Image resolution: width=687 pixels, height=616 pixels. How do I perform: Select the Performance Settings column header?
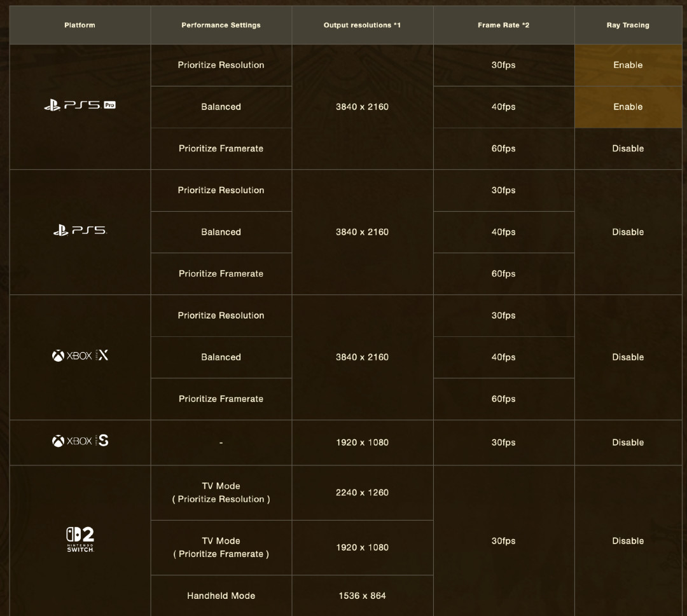(221, 25)
